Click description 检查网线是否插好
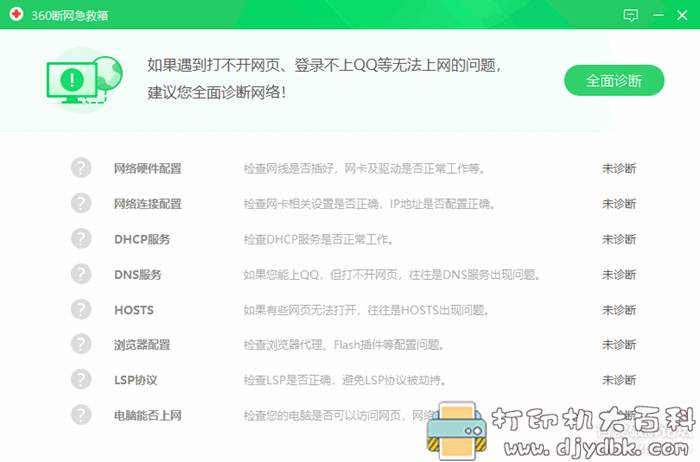 click(x=364, y=169)
